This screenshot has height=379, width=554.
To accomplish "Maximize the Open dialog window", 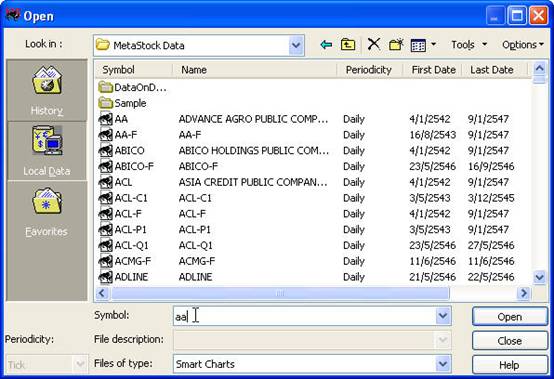I will click(517, 16).
